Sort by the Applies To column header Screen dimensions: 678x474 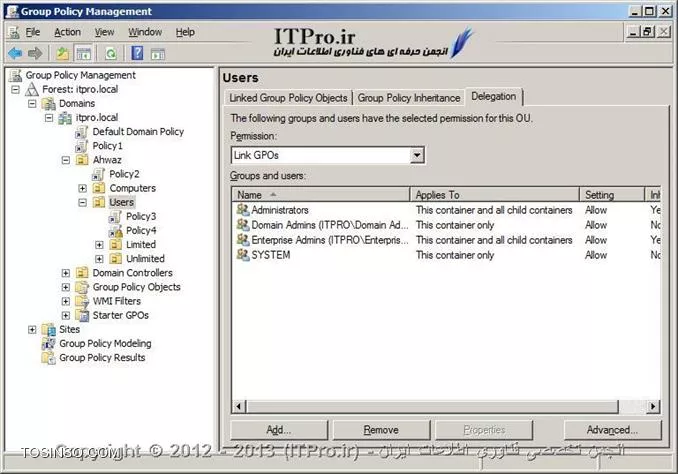494,195
